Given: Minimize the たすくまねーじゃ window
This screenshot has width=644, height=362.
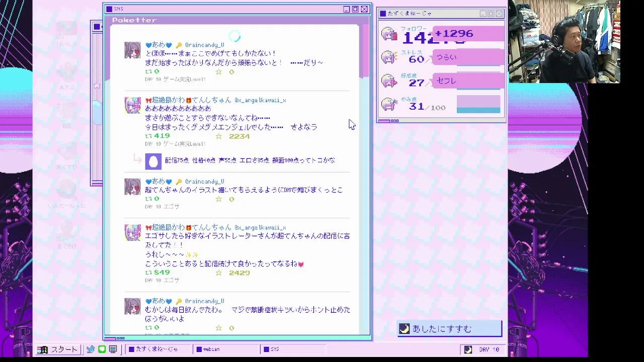Looking at the screenshot, I should pos(483,14).
